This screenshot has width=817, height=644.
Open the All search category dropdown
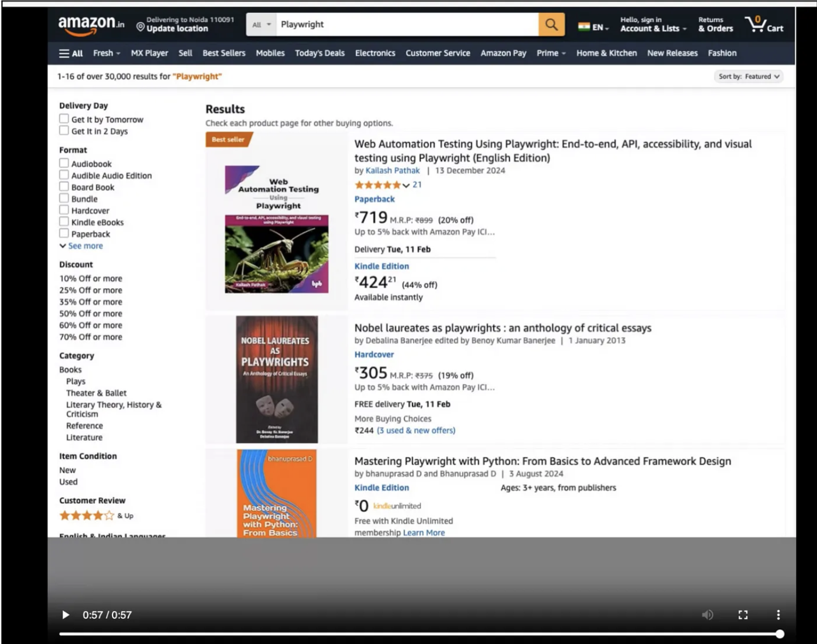[x=261, y=25]
